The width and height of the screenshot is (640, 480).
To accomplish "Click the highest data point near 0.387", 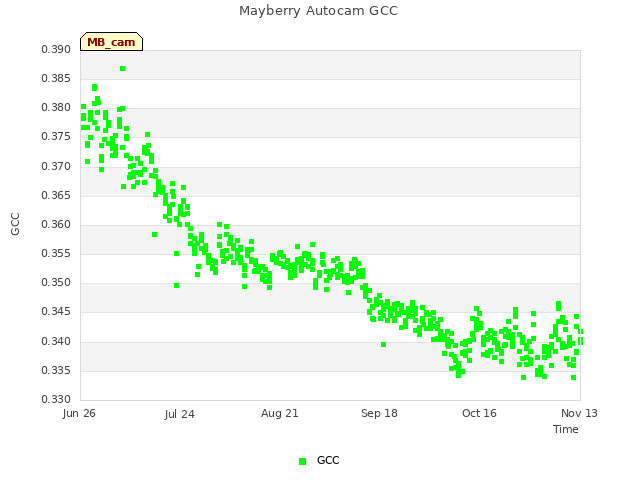I will 122,69.
